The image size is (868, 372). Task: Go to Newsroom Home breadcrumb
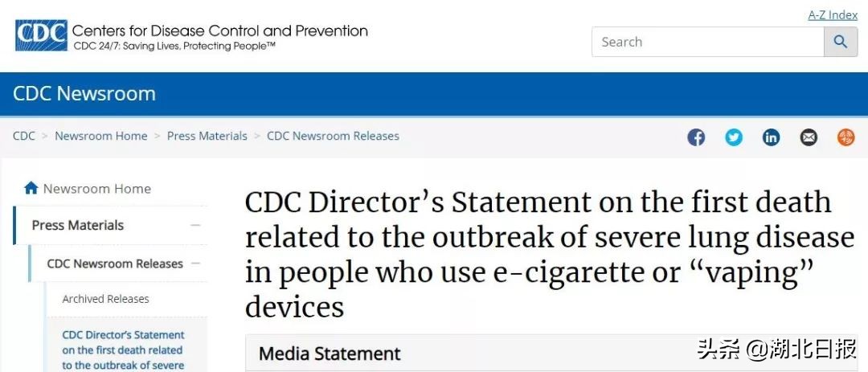pos(101,136)
